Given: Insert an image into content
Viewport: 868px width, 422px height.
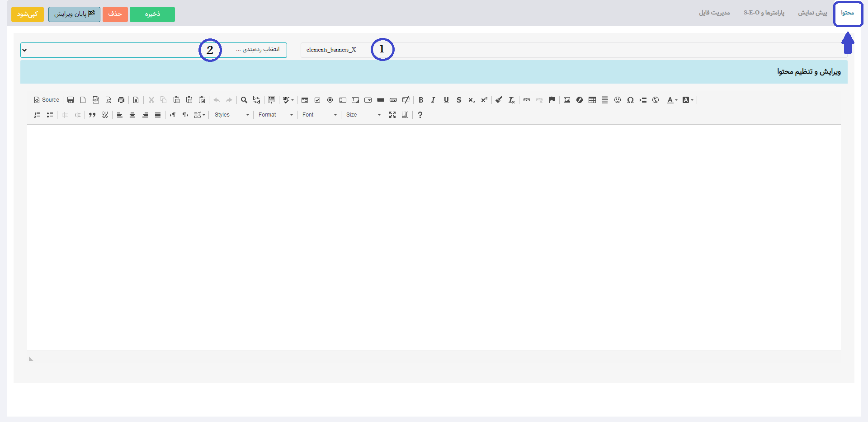Looking at the screenshot, I should pyautogui.click(x=567, y=100).
